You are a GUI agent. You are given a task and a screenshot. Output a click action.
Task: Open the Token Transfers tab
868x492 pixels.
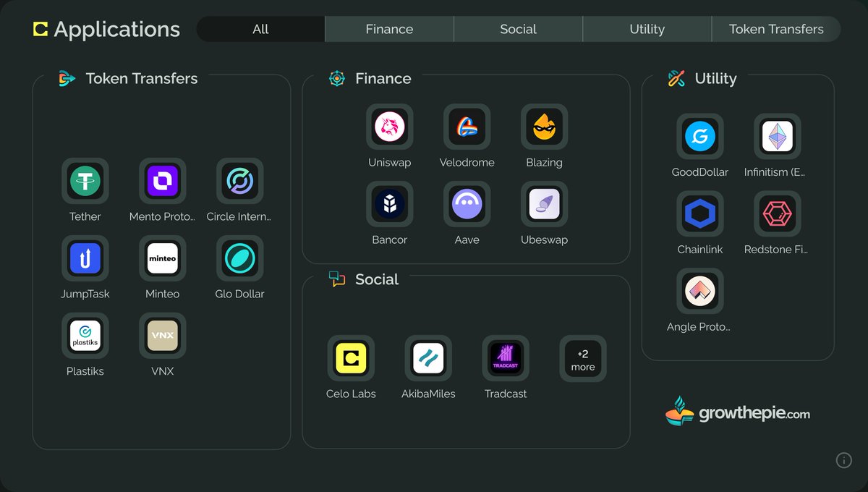(x=776, y=29)
